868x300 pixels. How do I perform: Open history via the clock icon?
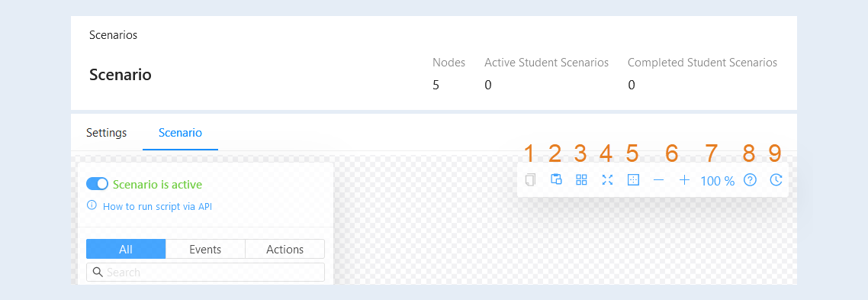776,179
